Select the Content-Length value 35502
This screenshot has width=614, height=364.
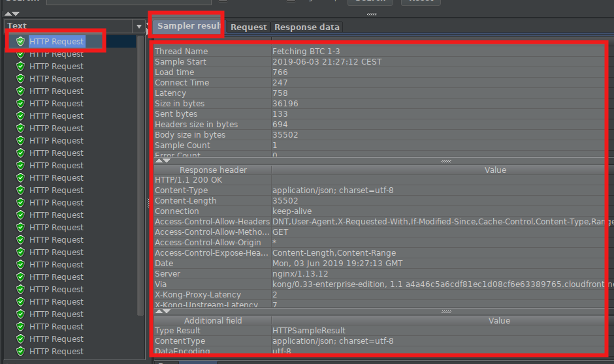click(285, 200)
